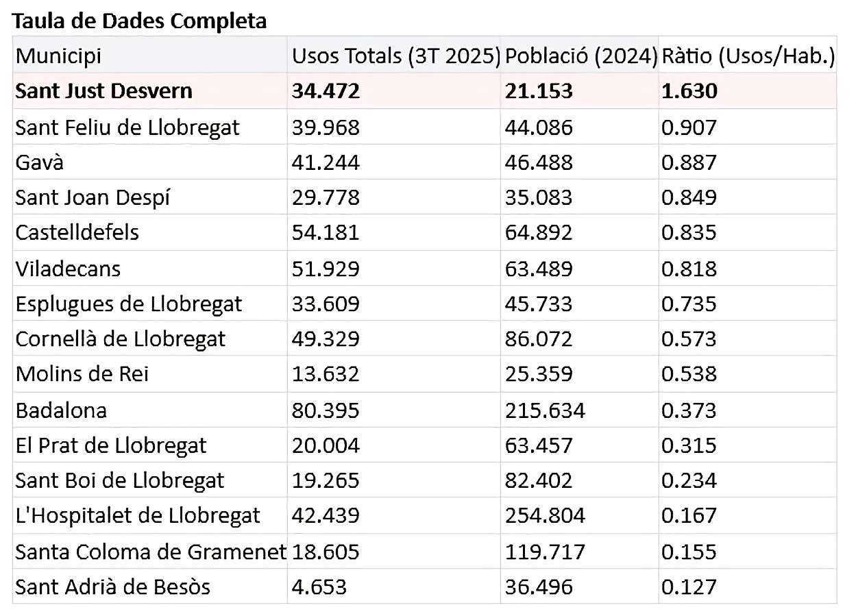This screenshot has width=856, height=616.
Task: Click the Població (2024) column header
Action: (580, 56)
